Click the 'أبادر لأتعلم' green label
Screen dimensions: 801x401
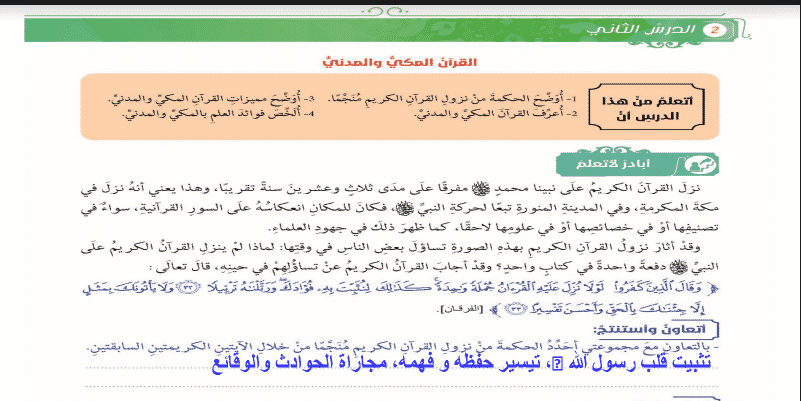(612, 164)
